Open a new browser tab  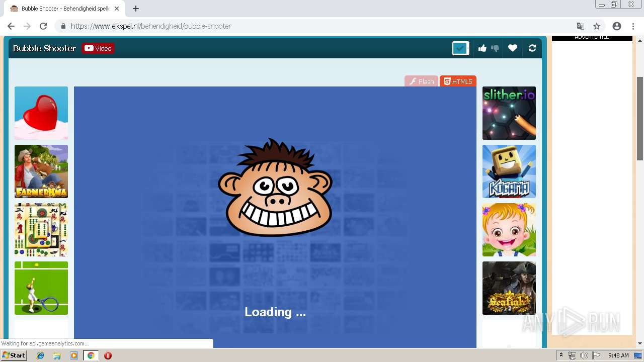click(136, 9)
